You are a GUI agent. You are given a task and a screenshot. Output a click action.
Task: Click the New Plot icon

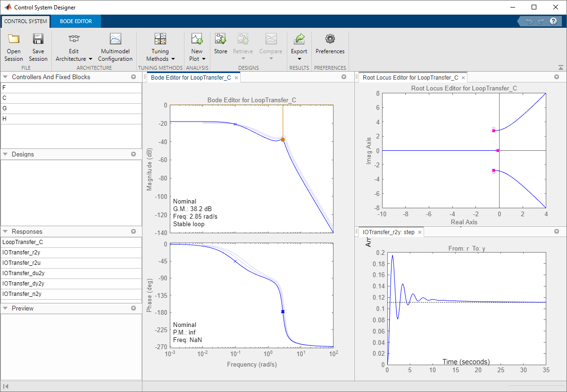click(x=197, y=40)
